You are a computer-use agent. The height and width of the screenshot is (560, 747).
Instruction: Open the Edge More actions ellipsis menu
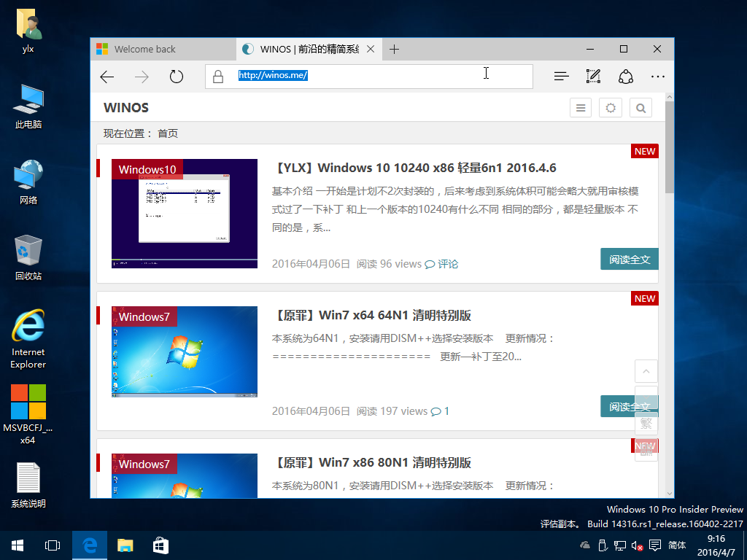[657, 77]
